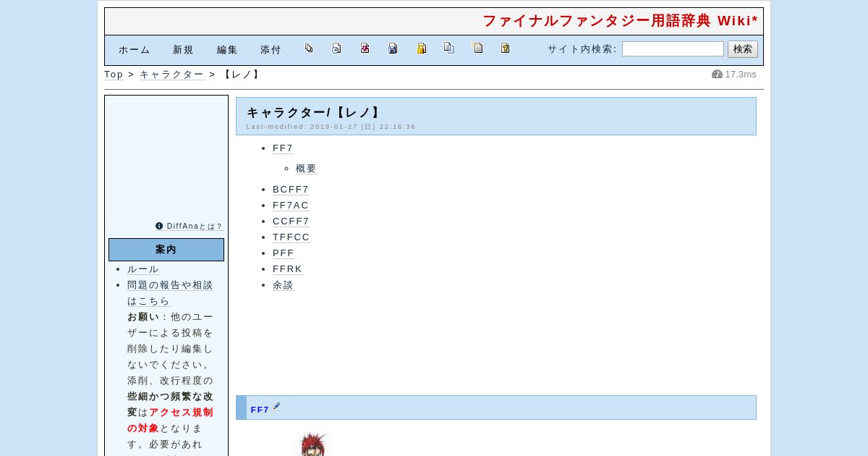Open キャラクター breadcrumb link
The width and height of the screenshot is (868, 456).
171,75
